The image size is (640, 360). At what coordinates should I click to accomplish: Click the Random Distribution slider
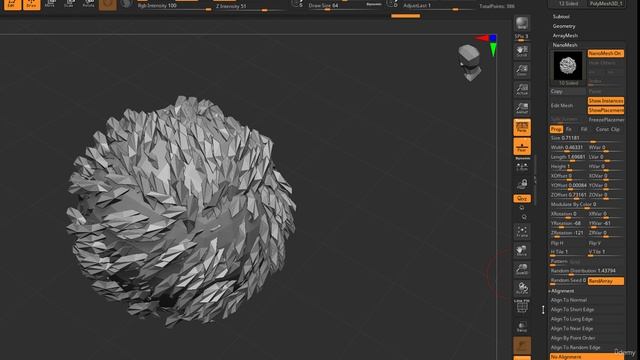click(x=587, y=271)
